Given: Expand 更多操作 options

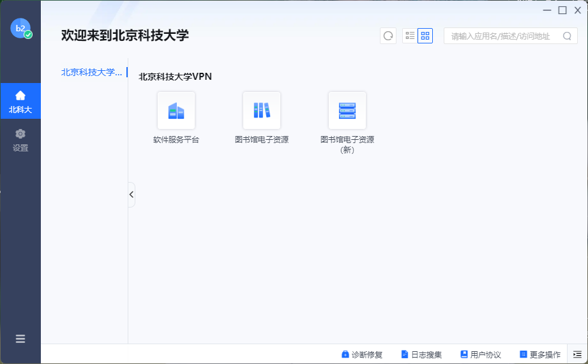Looking at the screenshot, I should [540, 354].
